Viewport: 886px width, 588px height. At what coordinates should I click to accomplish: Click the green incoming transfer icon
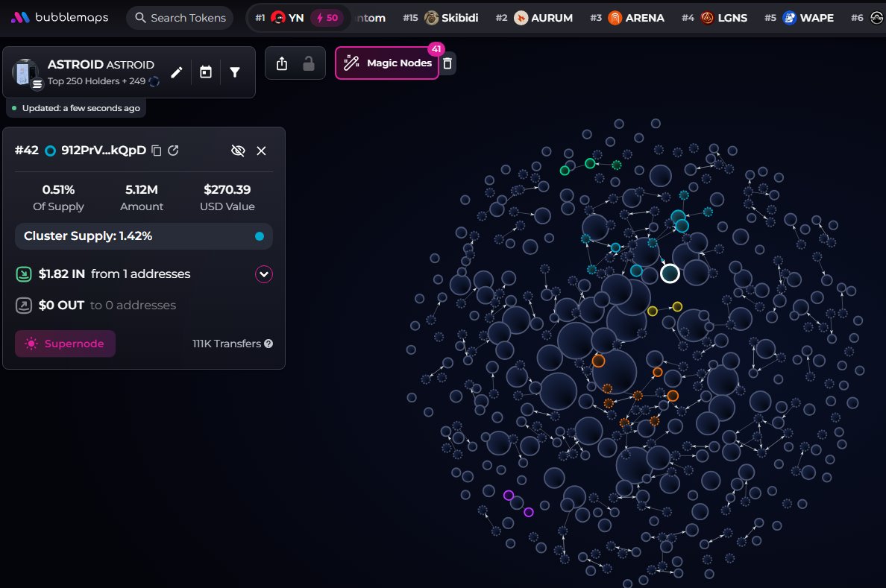click(24, 274)
